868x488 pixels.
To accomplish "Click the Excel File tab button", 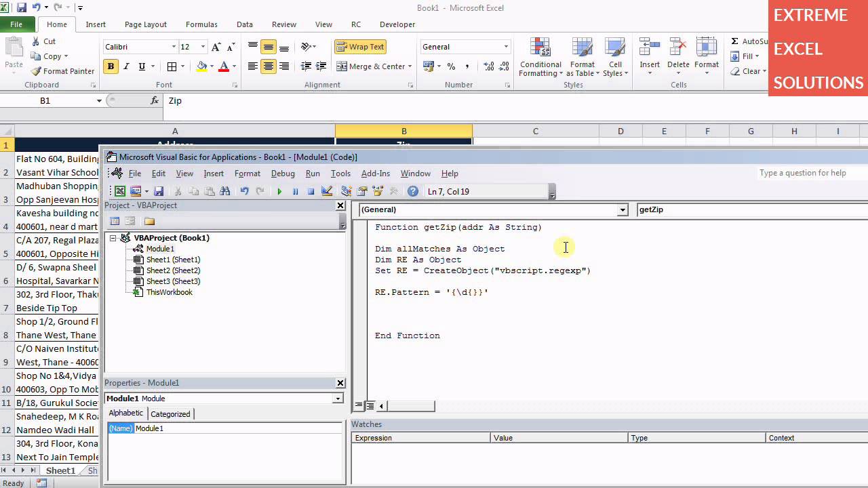I will pyautogui.click(x=16, y=24).
